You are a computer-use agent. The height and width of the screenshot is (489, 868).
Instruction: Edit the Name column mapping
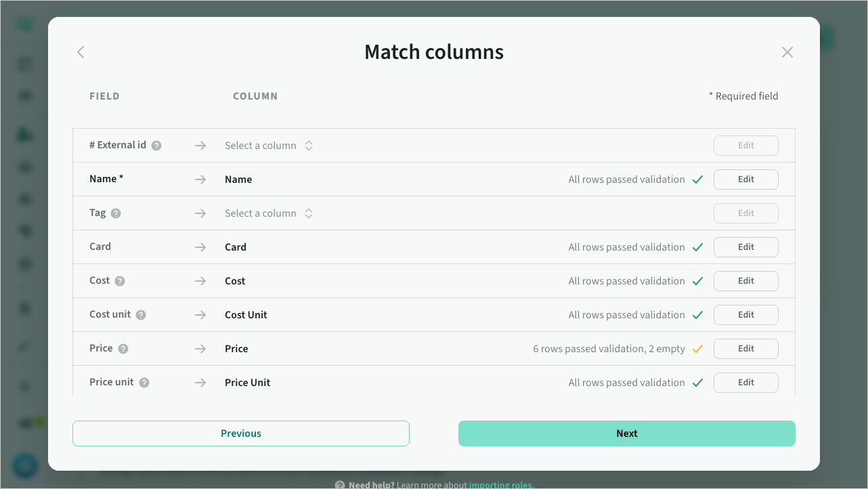[745, 179]
